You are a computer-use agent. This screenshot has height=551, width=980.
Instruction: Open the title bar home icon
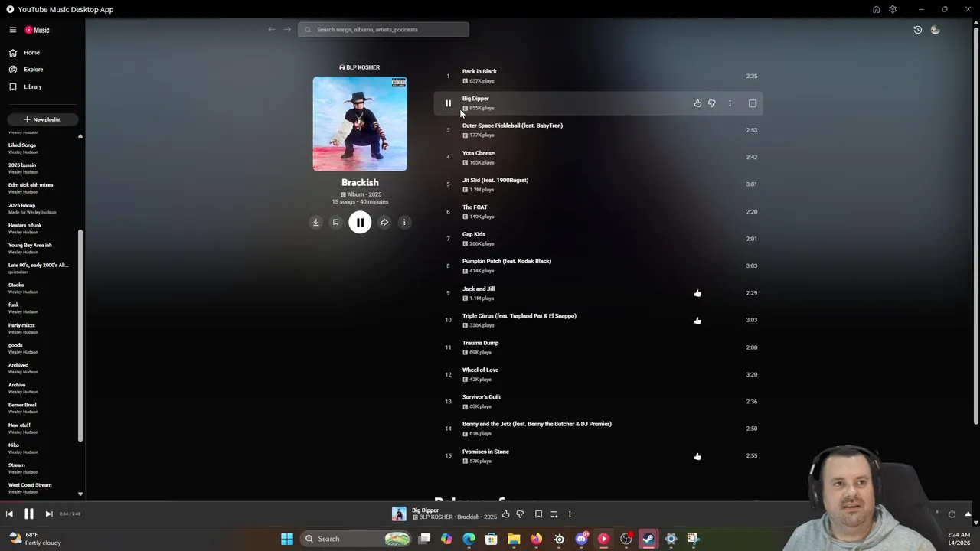pyautogui.click(x=876, y=9)
